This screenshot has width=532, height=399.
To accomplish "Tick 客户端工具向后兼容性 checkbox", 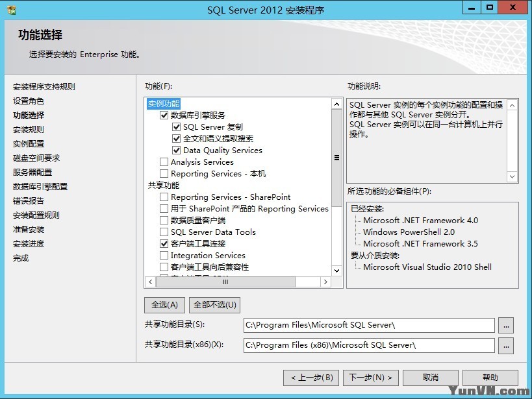I will click(164, 267).
